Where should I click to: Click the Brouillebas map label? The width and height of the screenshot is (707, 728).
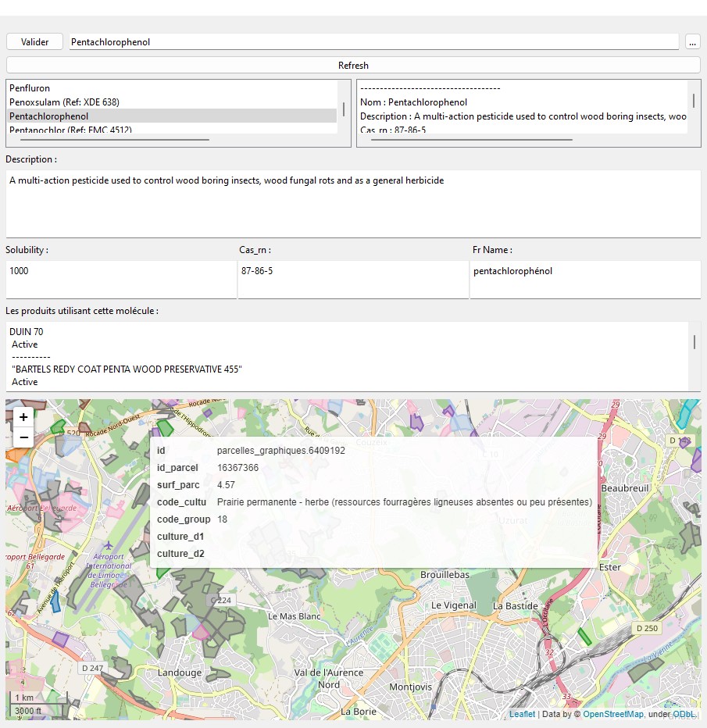pos(445,574)
